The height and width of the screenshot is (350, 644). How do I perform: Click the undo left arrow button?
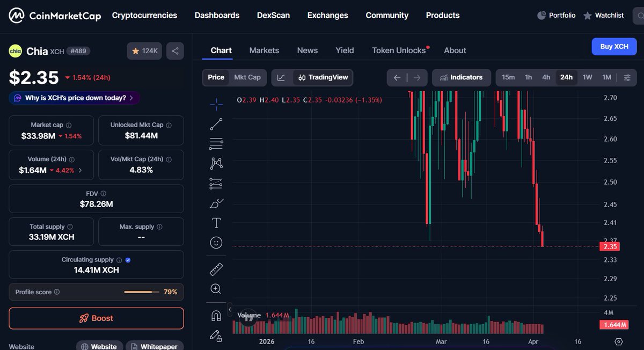click(397, 77)
